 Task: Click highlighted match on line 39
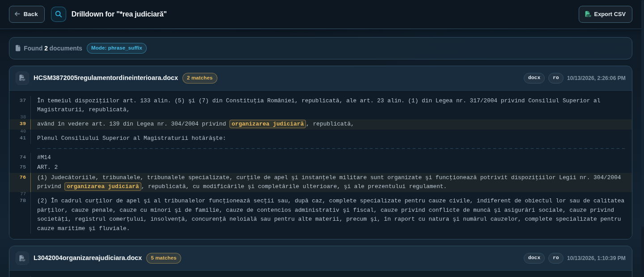pos(267,124)
